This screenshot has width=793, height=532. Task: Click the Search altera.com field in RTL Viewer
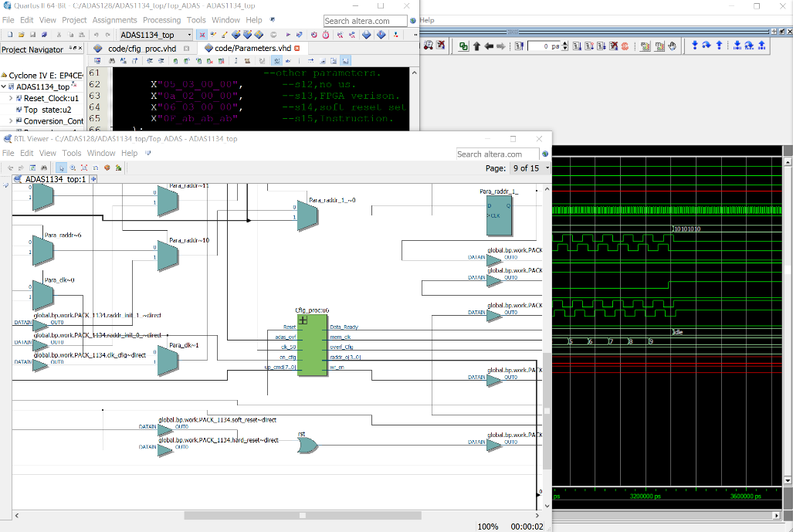496,154
